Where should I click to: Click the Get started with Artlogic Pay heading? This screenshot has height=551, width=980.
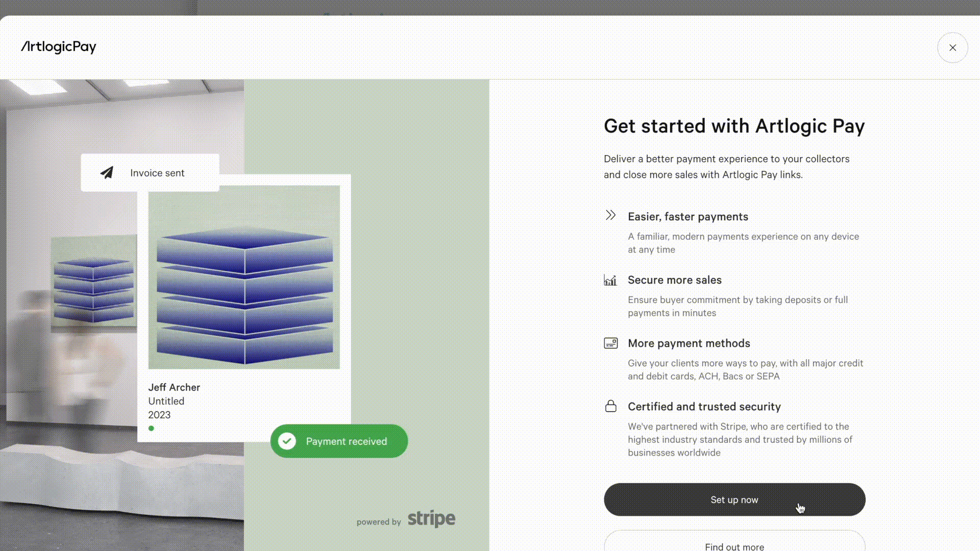(x=734, y=126)
